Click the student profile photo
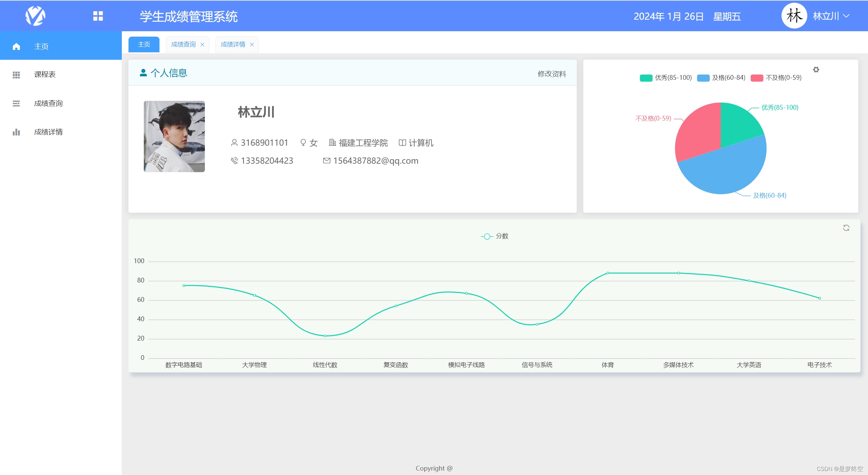Screen dimensions: 868x475 (x=174, y=136)
